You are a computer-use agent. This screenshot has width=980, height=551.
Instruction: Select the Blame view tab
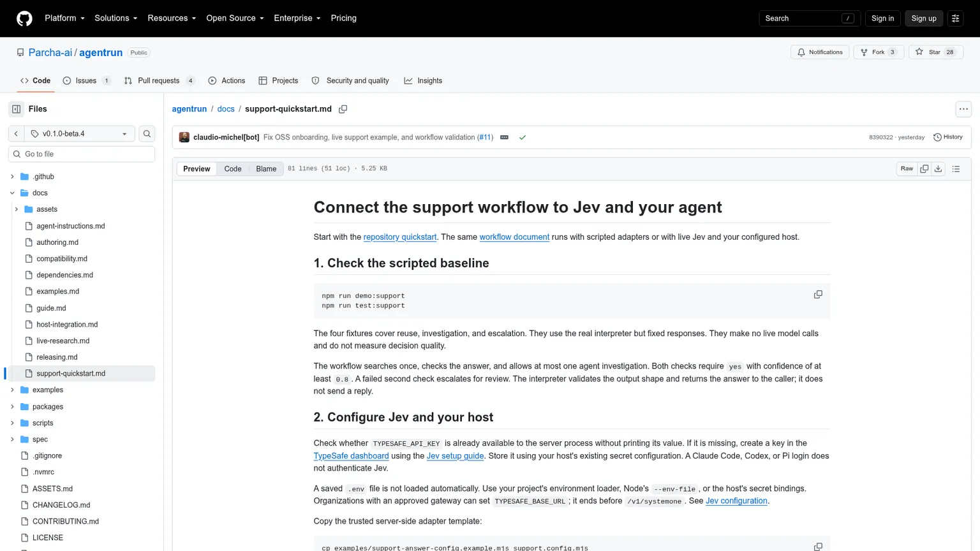(266, 169)
